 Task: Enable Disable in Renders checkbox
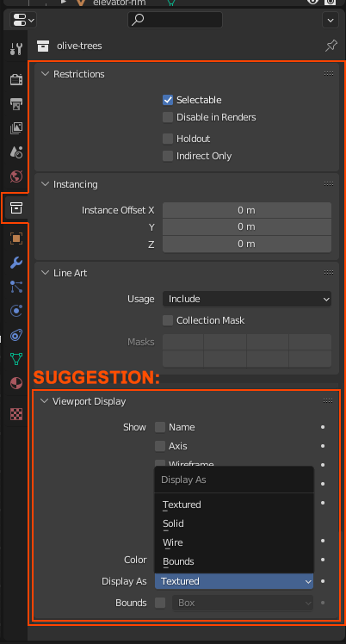pos(168,117)
